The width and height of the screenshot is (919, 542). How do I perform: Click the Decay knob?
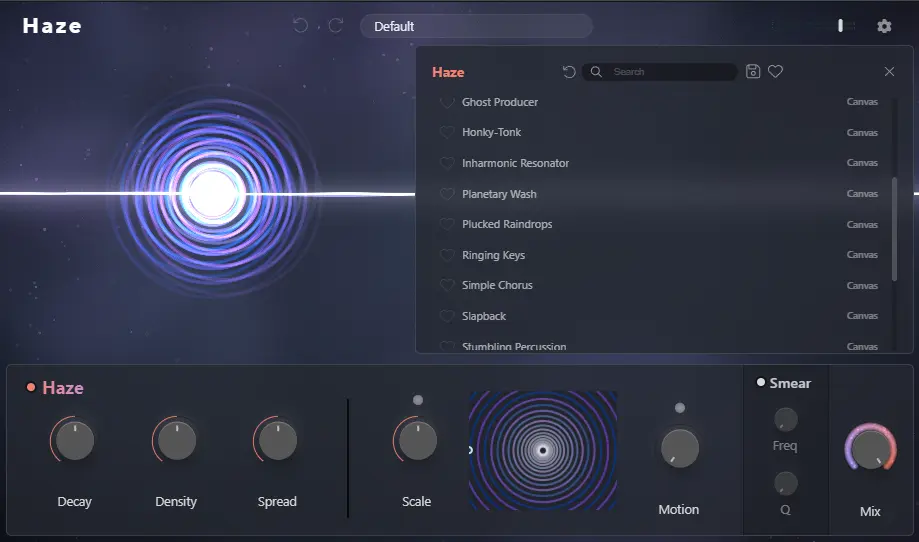point(74,440)
